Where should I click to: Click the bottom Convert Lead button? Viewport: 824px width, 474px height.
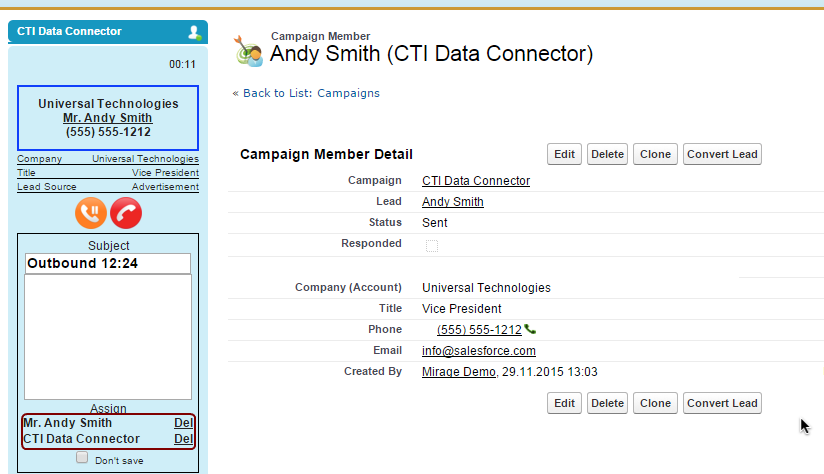[722, 403]
